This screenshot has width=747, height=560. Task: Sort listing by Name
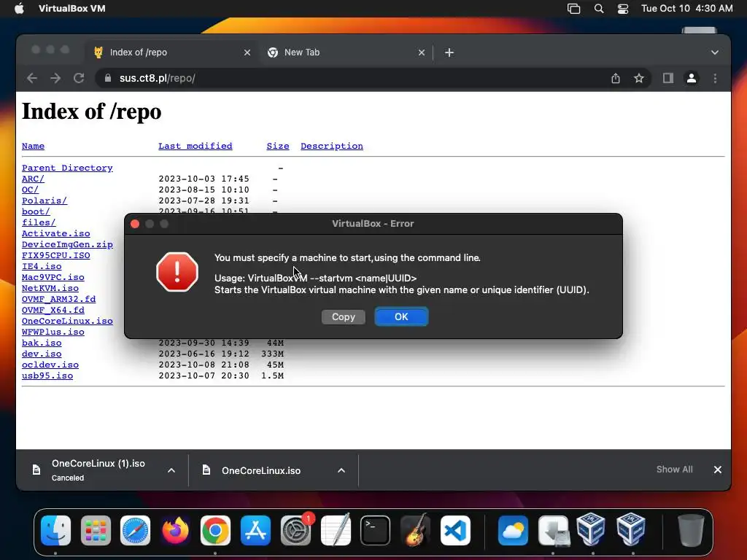(33, 146)
